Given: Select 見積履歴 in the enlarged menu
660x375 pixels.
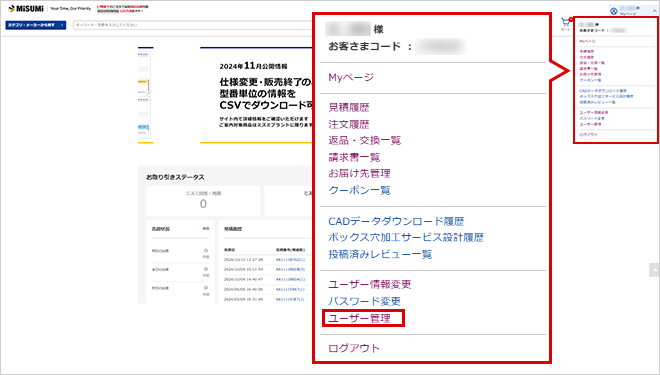Looking at the screenshot, I should 349,108.
